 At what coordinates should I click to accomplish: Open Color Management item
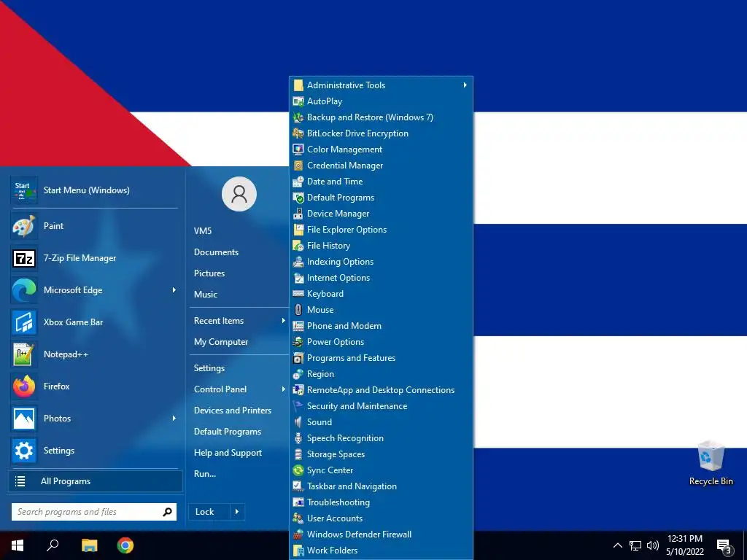(x=381, y=149)
